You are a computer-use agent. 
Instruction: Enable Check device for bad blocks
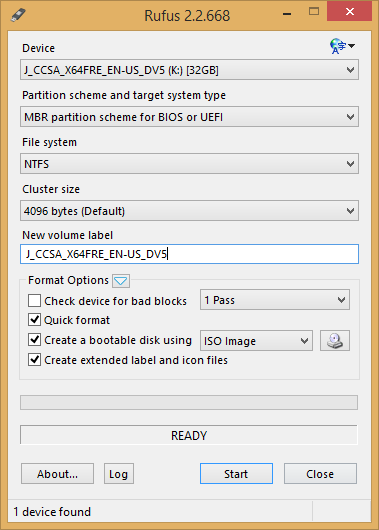34,300
